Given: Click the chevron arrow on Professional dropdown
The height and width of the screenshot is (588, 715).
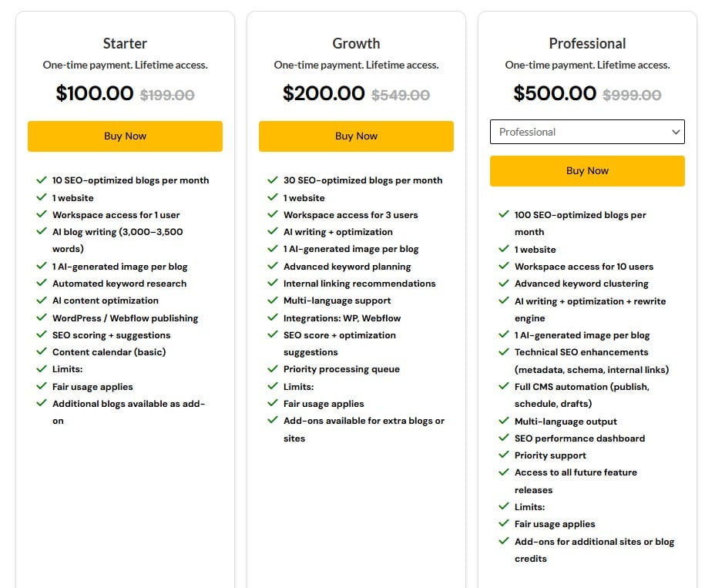Looking at the screenshot, I should [x=676, y=132].
